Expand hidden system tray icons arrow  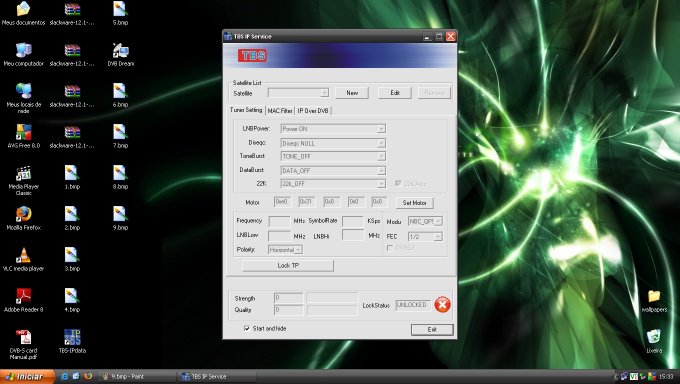(x=616, y=377)
